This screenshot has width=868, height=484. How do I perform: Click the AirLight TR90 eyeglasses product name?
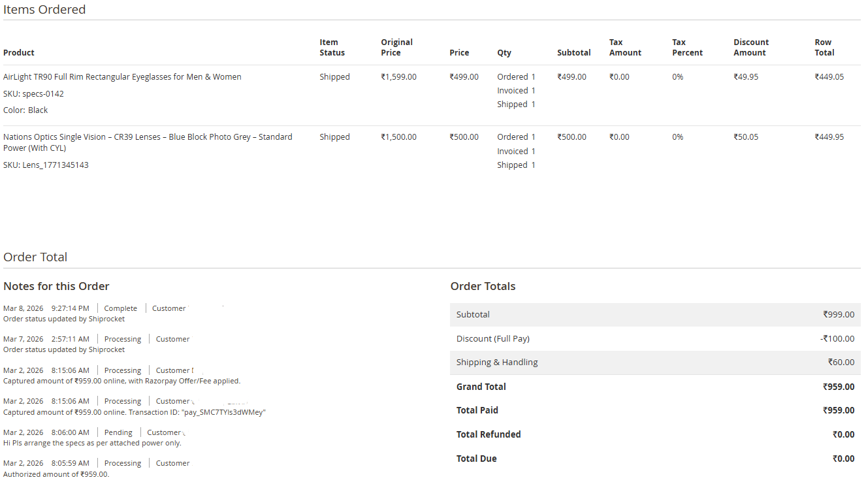(x=122, y=77)
